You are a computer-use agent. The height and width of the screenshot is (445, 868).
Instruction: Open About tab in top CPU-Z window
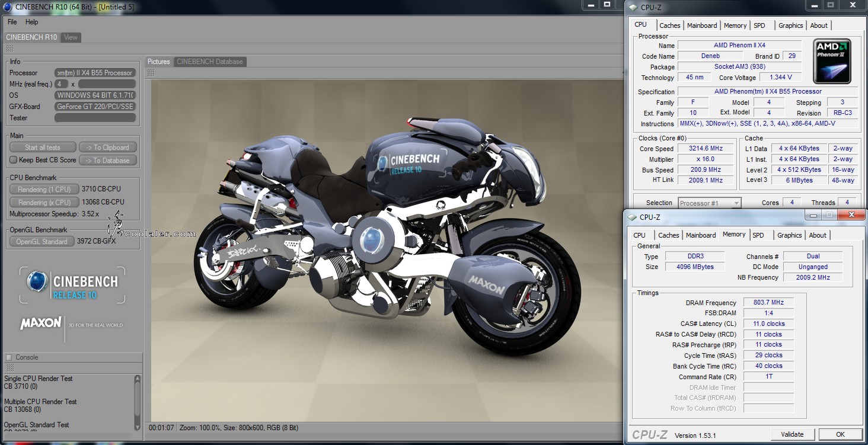819,25
